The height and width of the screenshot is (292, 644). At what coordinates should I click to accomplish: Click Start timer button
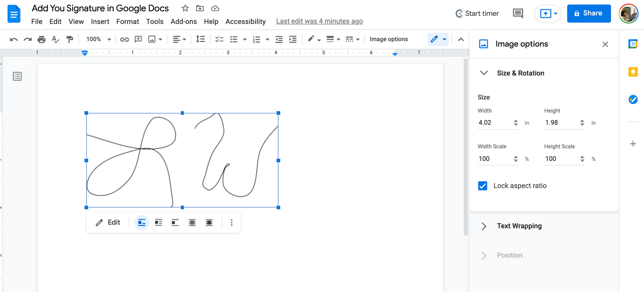477,13
